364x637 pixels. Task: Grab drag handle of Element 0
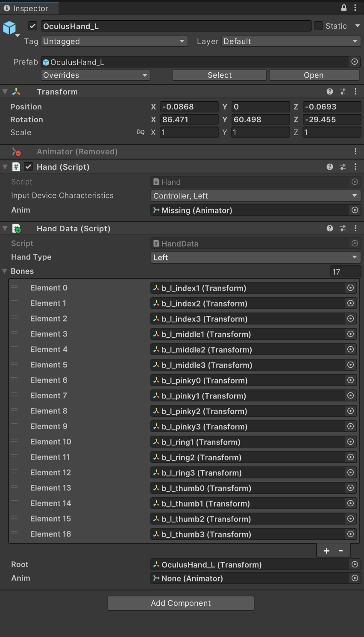click(15, 286)
